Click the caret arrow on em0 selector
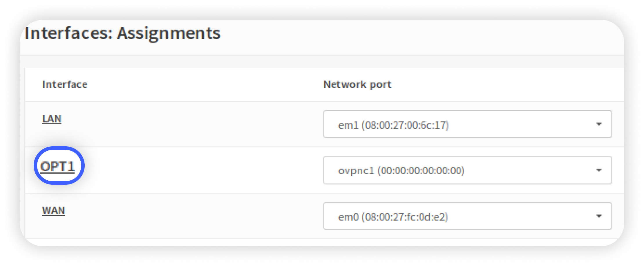This screenshot has width=644, height=266. point(599,216)
